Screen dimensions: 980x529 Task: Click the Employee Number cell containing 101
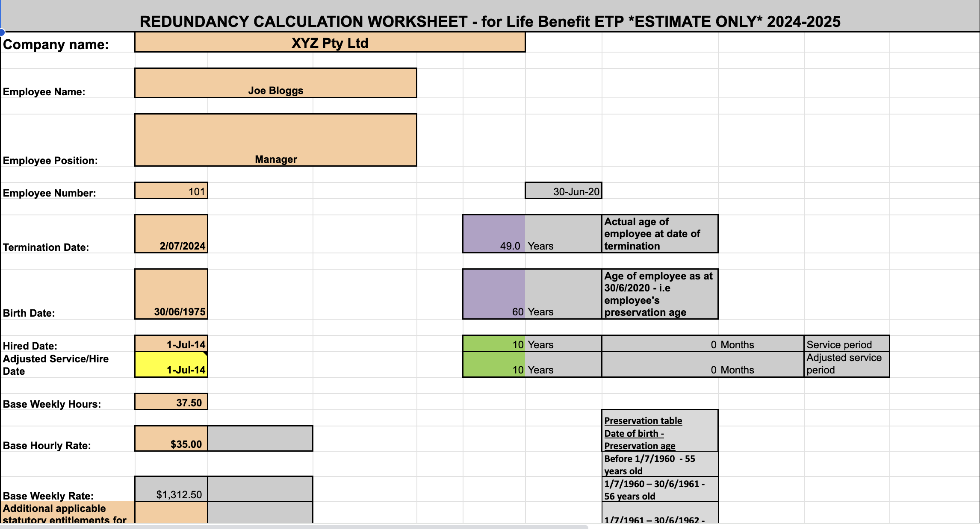pos(171,191)
